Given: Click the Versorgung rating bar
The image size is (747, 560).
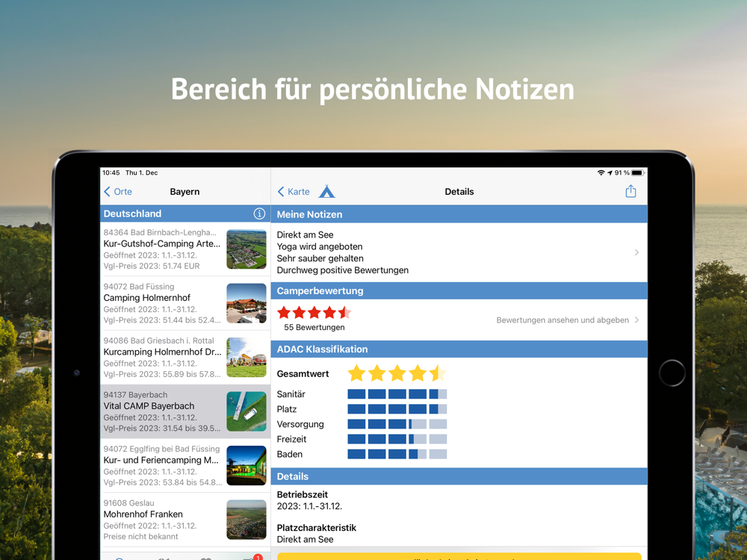Looking at the screenshot, I should [x=397, y=424].
